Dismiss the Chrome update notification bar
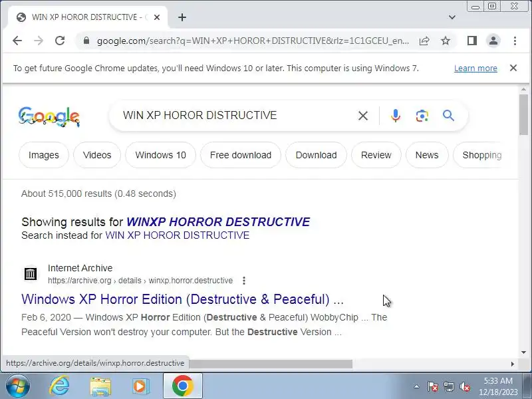 click(x=513, y=68)
